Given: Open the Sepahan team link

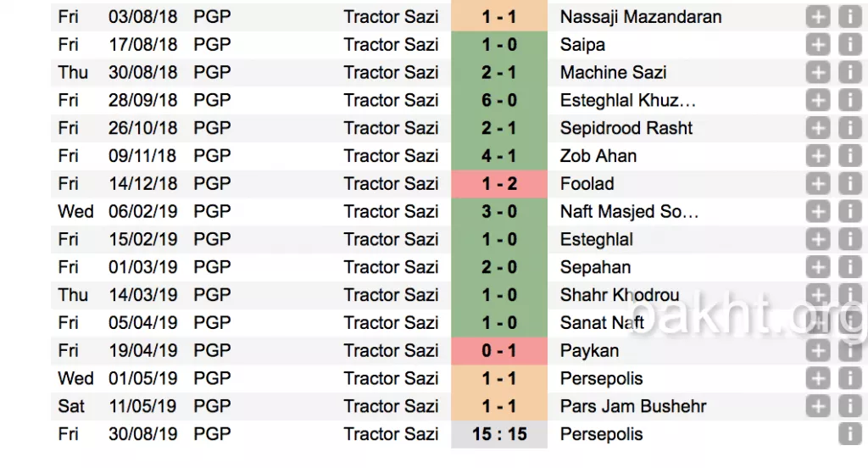Looking at the screenshot, I should [595, 267].
